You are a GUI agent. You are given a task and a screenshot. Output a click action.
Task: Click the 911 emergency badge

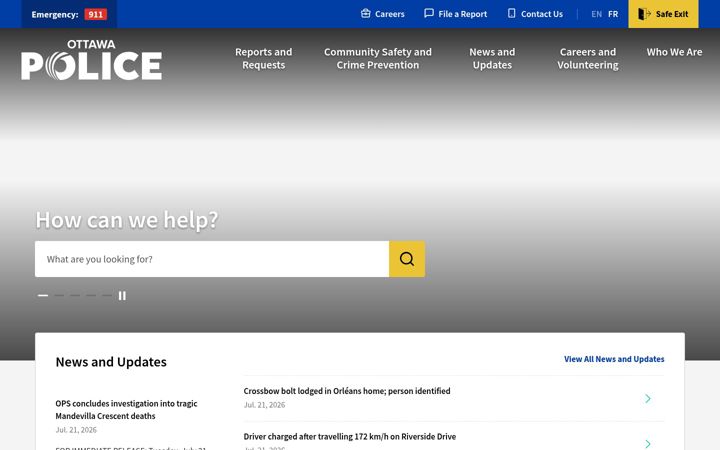[96, 14]
